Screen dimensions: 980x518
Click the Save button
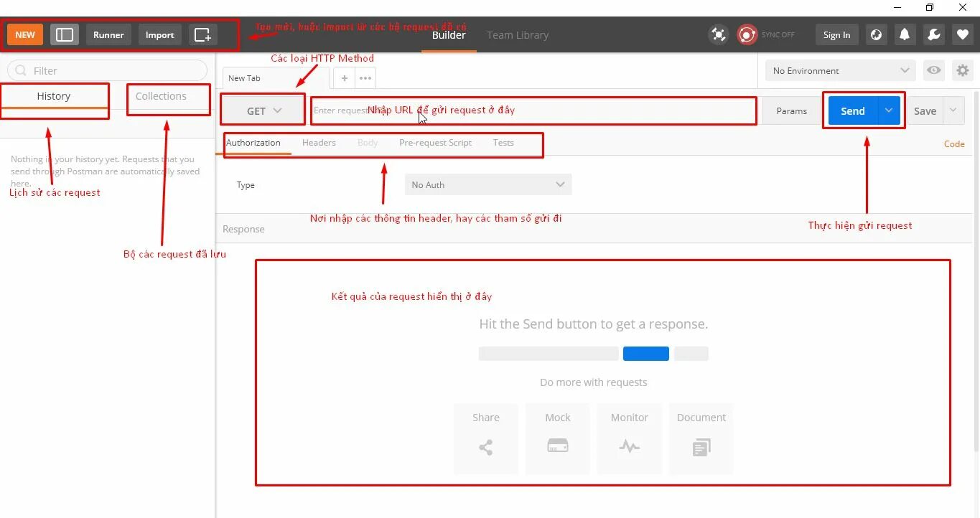pos(925,111)
